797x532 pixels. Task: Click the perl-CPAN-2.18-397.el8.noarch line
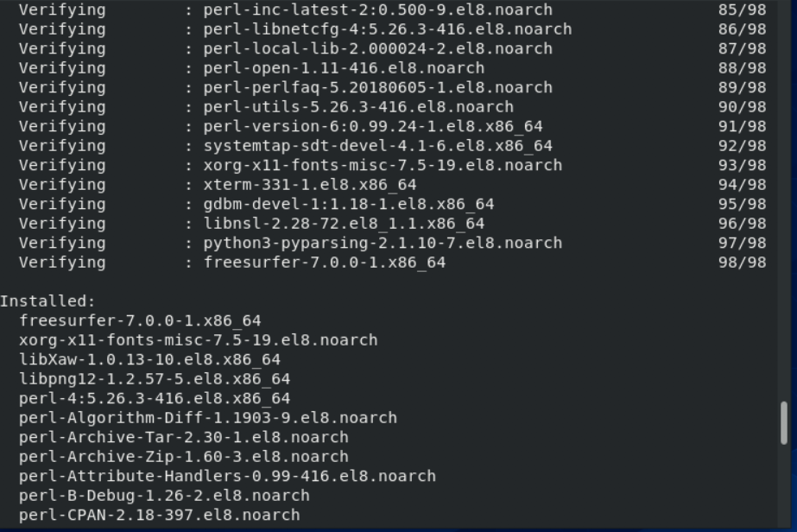(x=160, y=515)
